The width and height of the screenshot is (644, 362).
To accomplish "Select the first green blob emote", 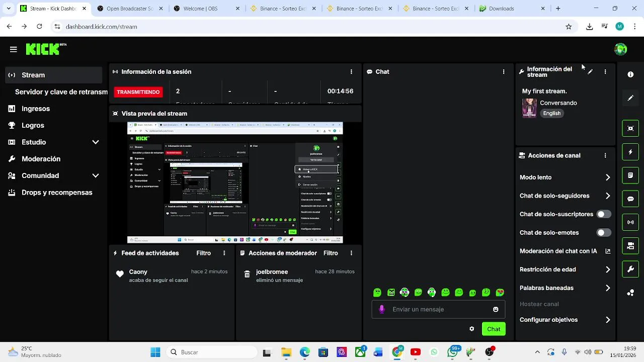I will [x=377, y=292].
